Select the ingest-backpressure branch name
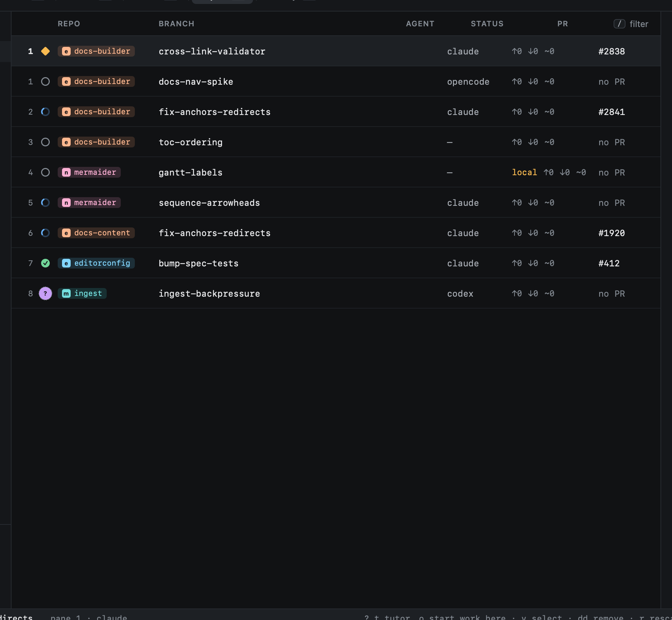The image size is (672, 620). pos(209,294)
